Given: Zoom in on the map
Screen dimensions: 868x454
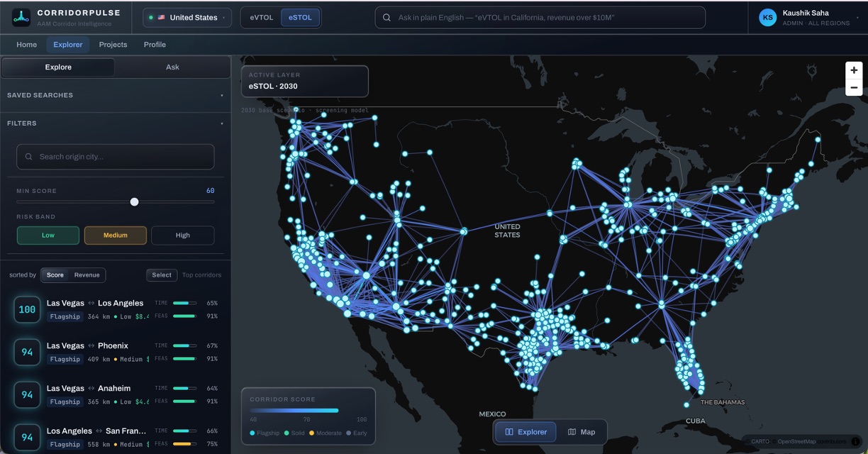Looking at the screenshot, I should click(854, 70).
